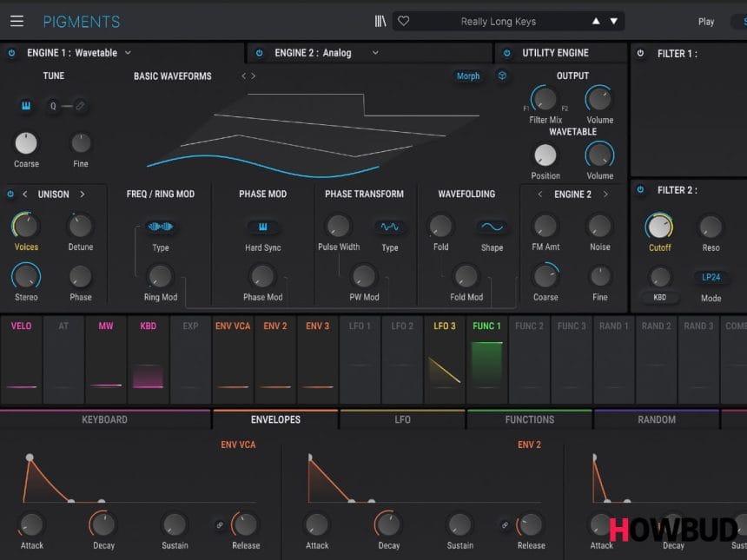
Task: Switch to the Functions tab
Action: tap(529, 419)
